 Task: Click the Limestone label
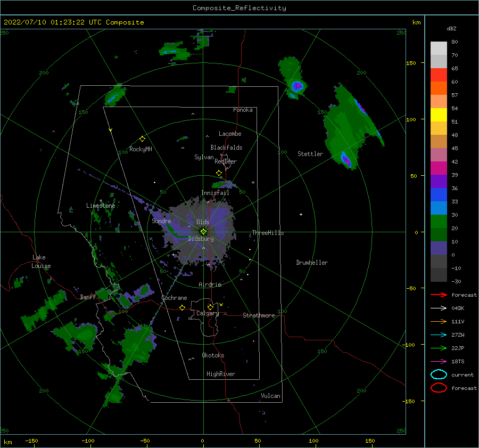tap(101, 206)
